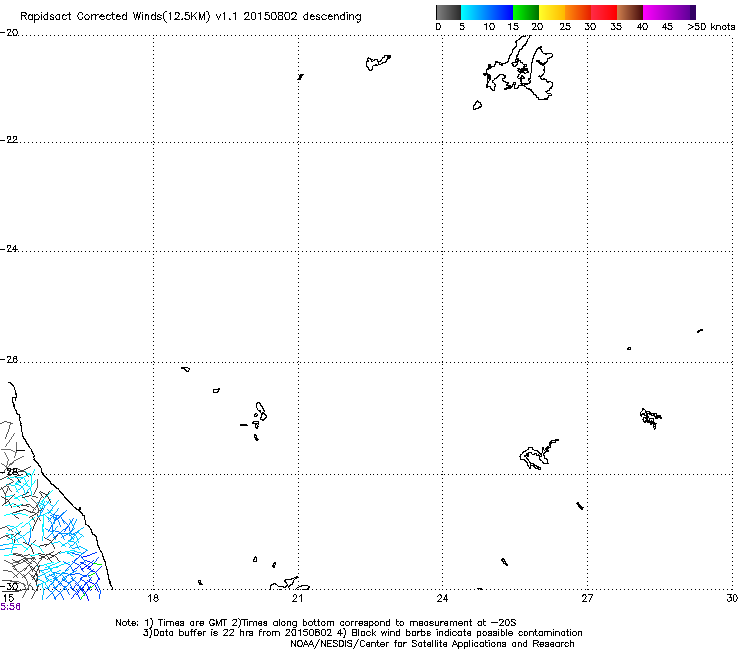Click the 'Data buffer is 22 hrs' note
Image resolution: width=740 pixels, height=650 pixels.
tap(238, 633)
